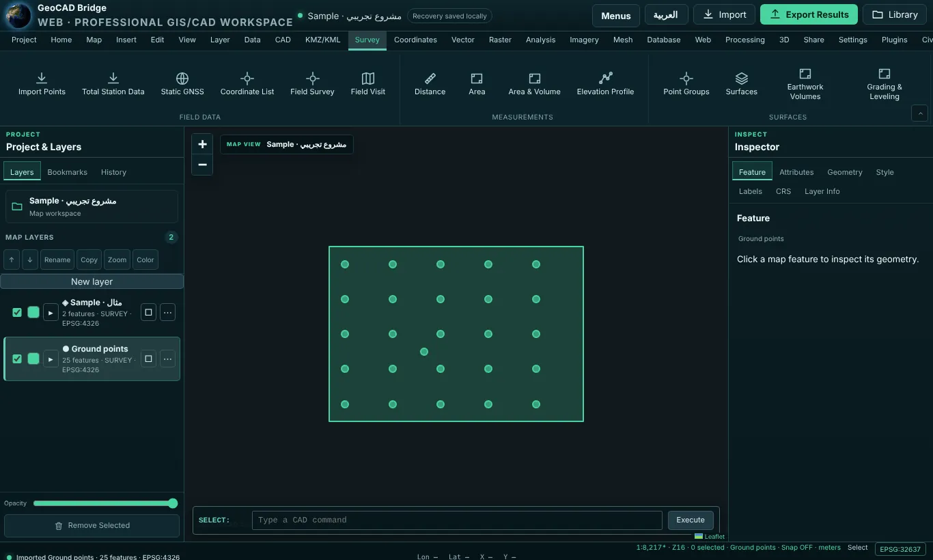Open Point Groups in Surfaces section
Image resolution: width=933 pixels, height=560 pixels.
pyautogui.click(x=686, y=84)
